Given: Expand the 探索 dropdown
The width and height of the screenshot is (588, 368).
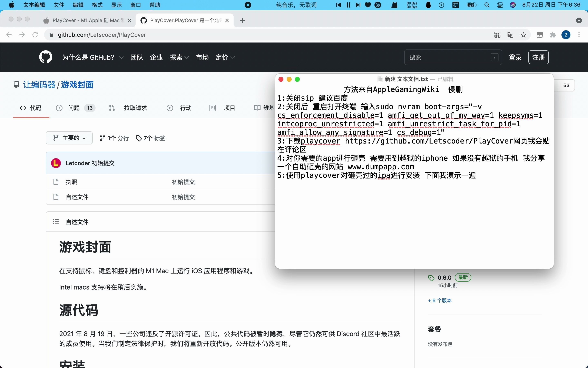Looking at the screenshot, I should [x=179, y=57].
